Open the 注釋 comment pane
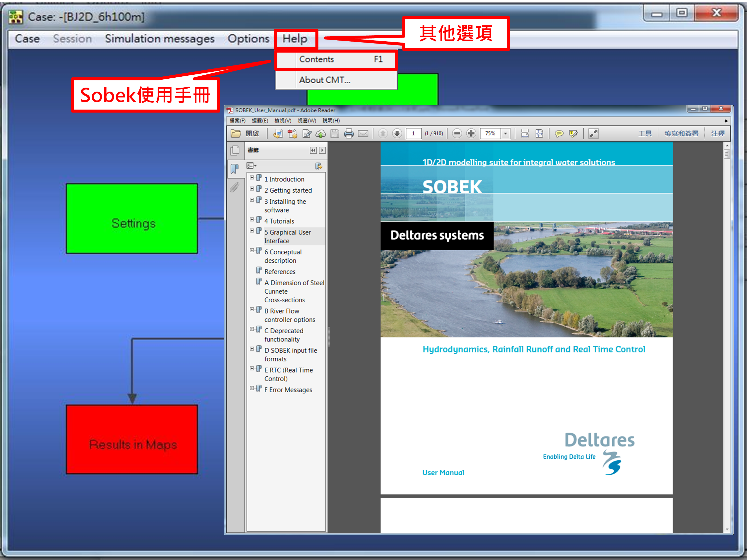Screen dimensions: 747x560 (x=718, y=134)
